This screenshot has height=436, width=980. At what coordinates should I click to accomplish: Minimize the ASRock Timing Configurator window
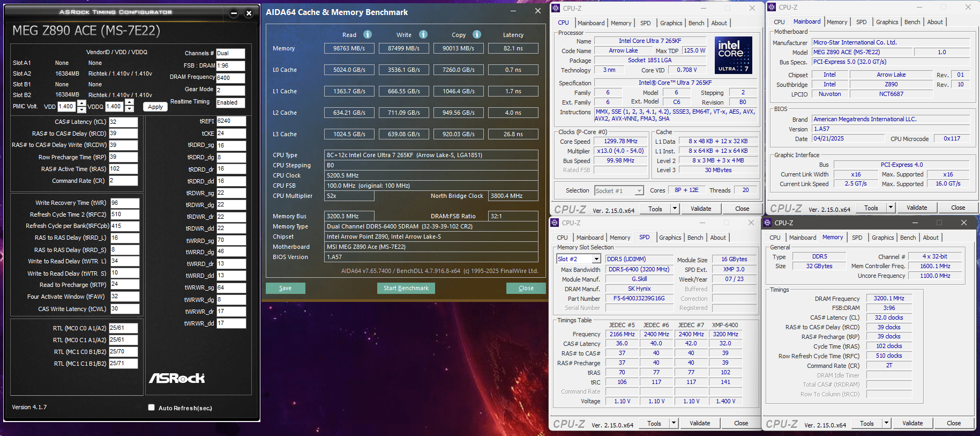pos(234,13)
